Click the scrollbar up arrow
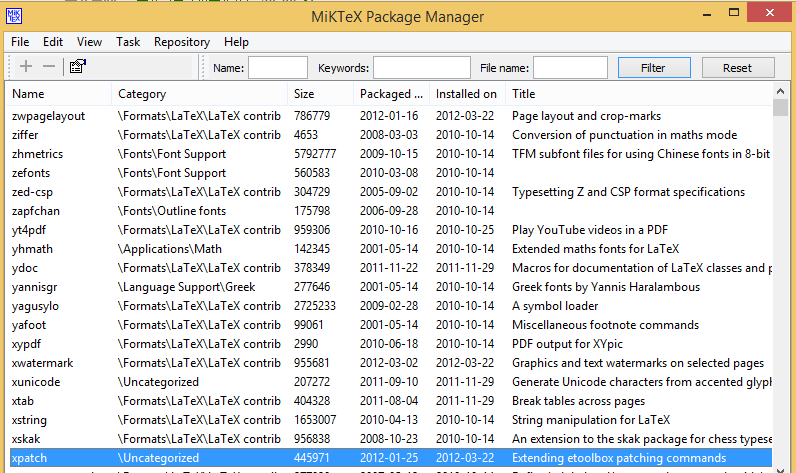This screenshot has height=473, width=796. point(780,91)
